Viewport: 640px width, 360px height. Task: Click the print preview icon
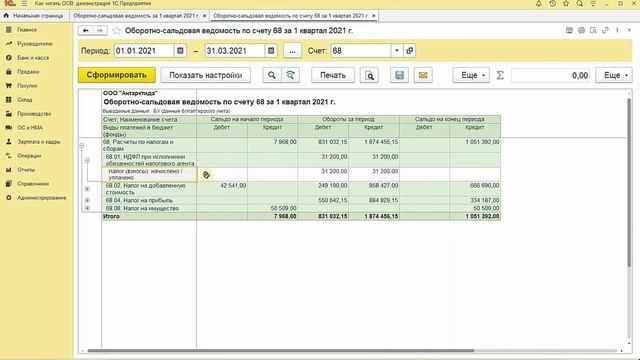369,75
